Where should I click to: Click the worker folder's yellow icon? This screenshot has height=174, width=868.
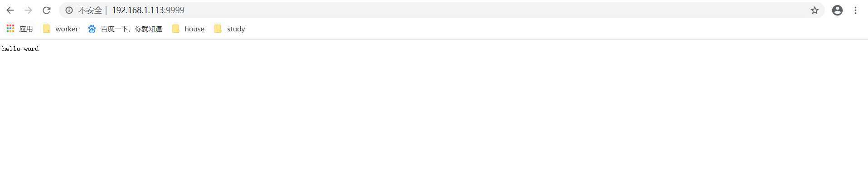click(46, 29)
